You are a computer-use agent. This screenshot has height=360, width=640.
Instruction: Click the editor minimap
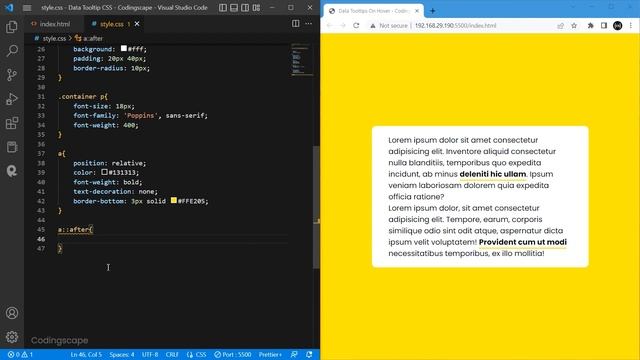[302, 60]
